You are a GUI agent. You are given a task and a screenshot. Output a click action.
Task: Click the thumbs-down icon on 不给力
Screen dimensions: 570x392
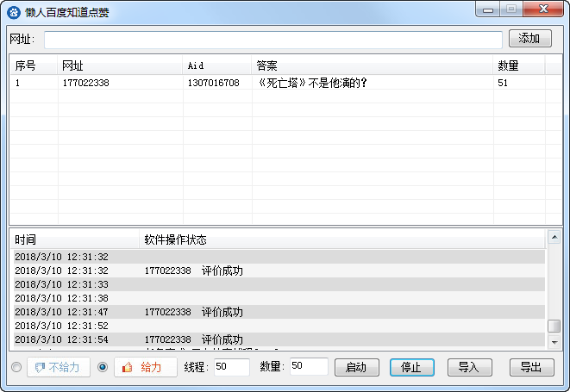coord(40,368)
